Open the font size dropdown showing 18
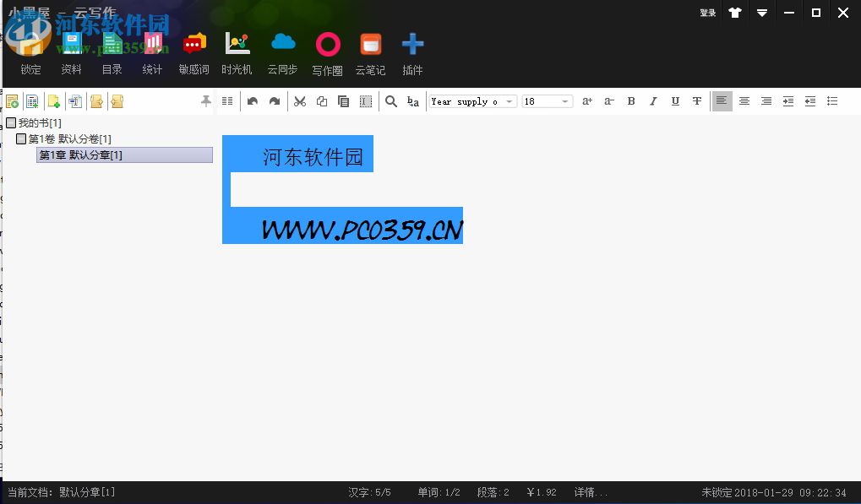Viewport: 861px width, 504px height. click(x=564, y=101)
